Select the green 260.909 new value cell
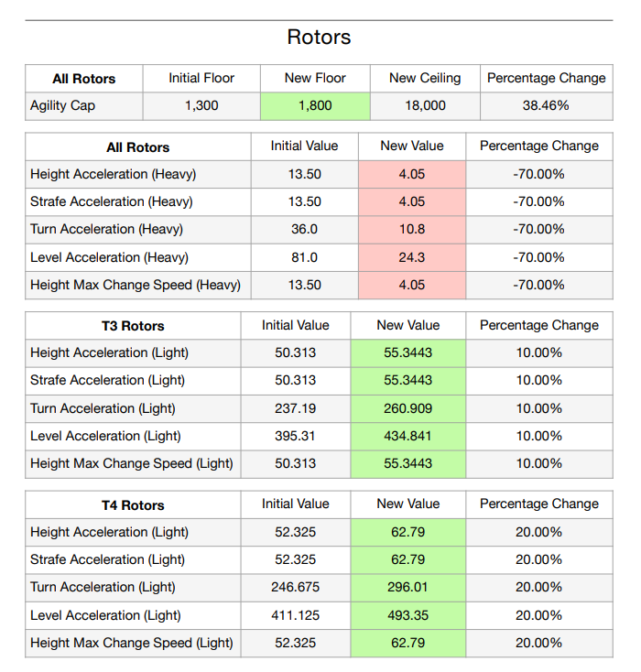This screenshot has height=672, width=641. 408,408
